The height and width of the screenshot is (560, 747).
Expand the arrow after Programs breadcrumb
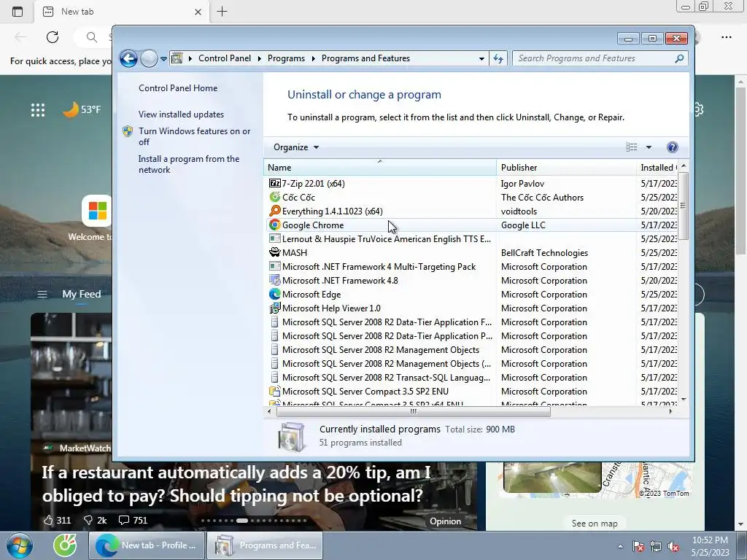(x=314, y=58)
